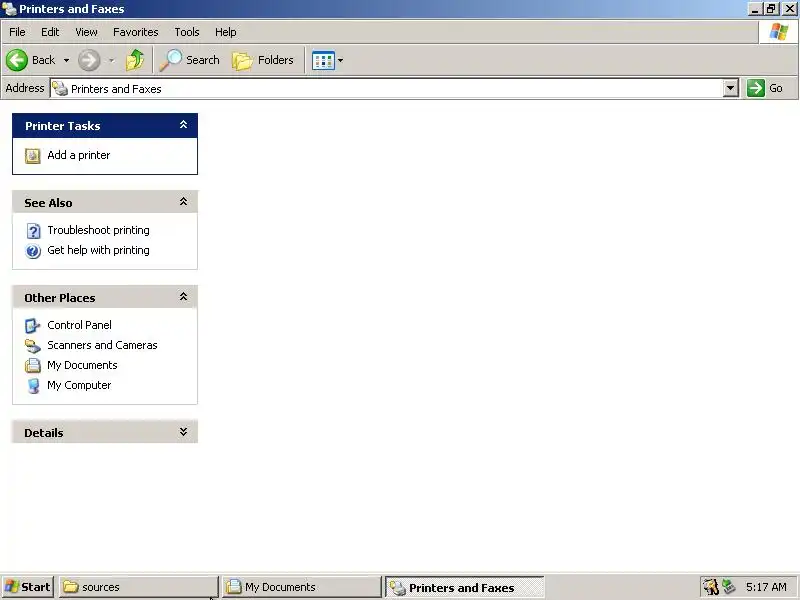The image size is (800, 600).
Task: Click the grayed Forward arrow icon
Action: tap(89, 60)
